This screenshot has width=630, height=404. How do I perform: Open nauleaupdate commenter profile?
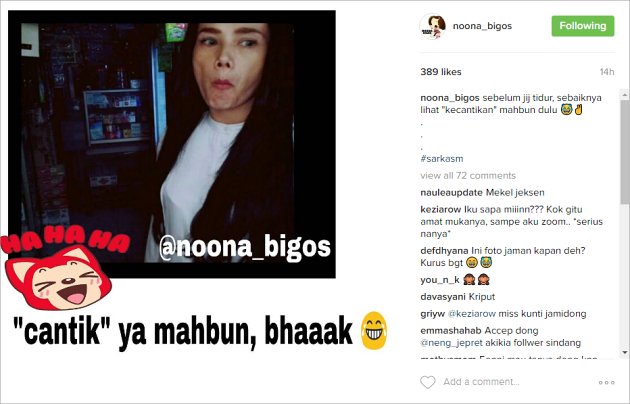(x=451, y=193)
